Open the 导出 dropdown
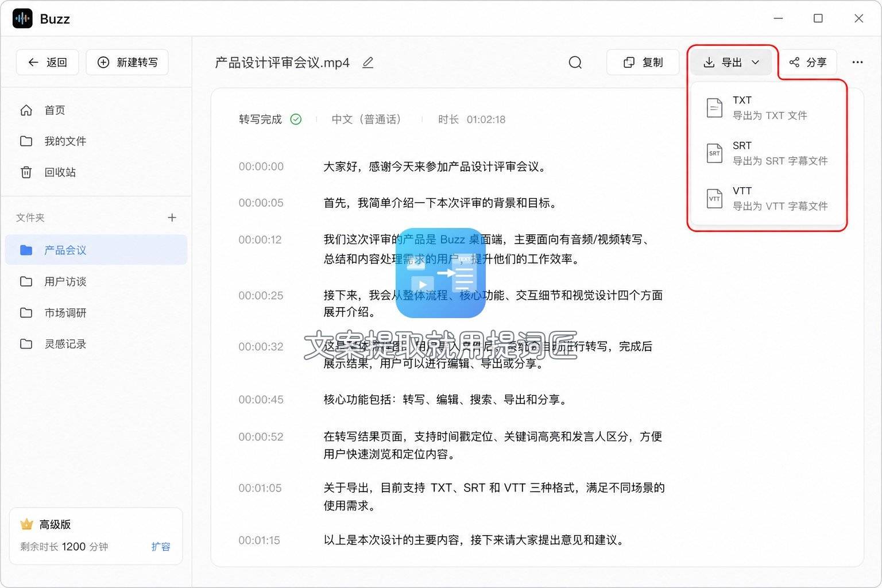882x588 pixels. tap(732, 62)
